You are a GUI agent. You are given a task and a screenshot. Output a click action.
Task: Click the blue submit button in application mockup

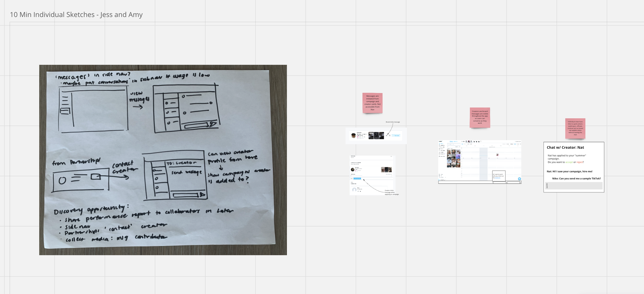(357, 178)
